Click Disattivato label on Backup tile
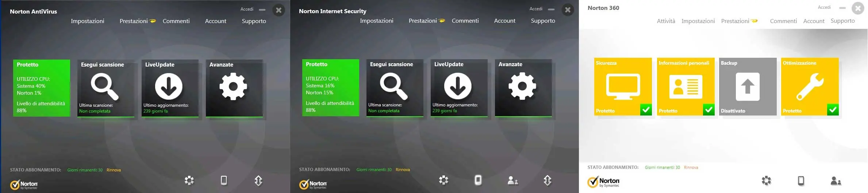Image resolution: width=868 pixels, height=193 pixels. point(733,111)
